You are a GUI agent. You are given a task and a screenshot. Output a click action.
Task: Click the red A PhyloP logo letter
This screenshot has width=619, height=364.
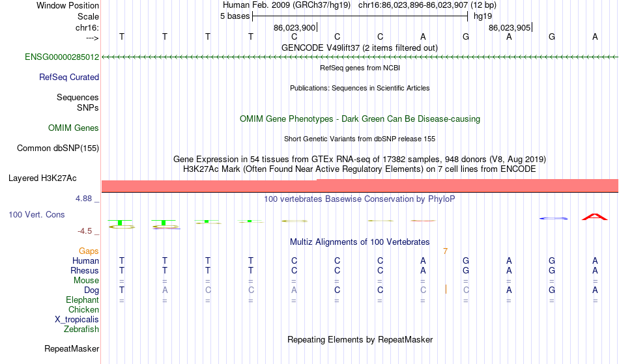[595, 217]
